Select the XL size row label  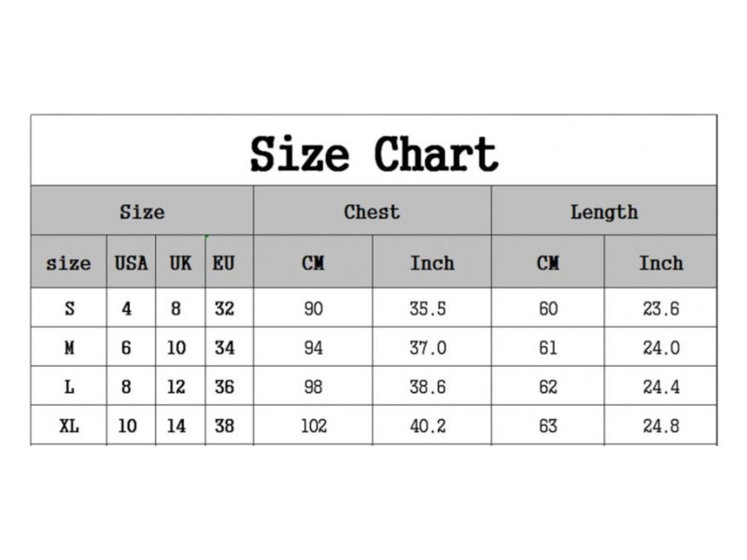coord(69,426)
